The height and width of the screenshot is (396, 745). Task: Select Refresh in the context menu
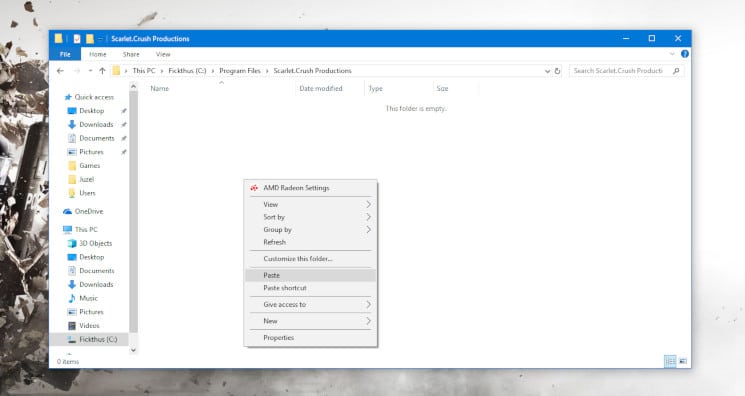click(x=311, y=242)
